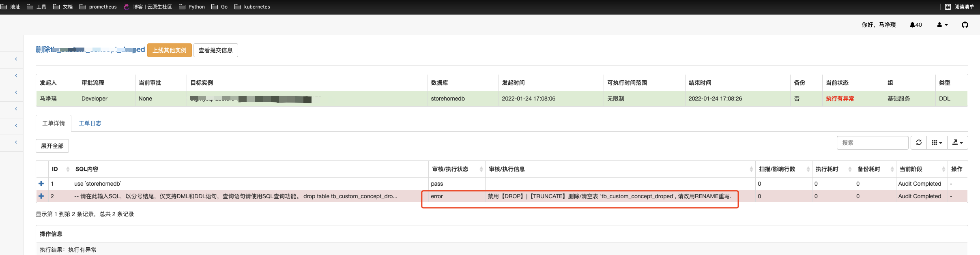The height and width of the screenshot is (255, 980).
Task: Click the 操作信息 panel heading
Action: tap(51, 234)
